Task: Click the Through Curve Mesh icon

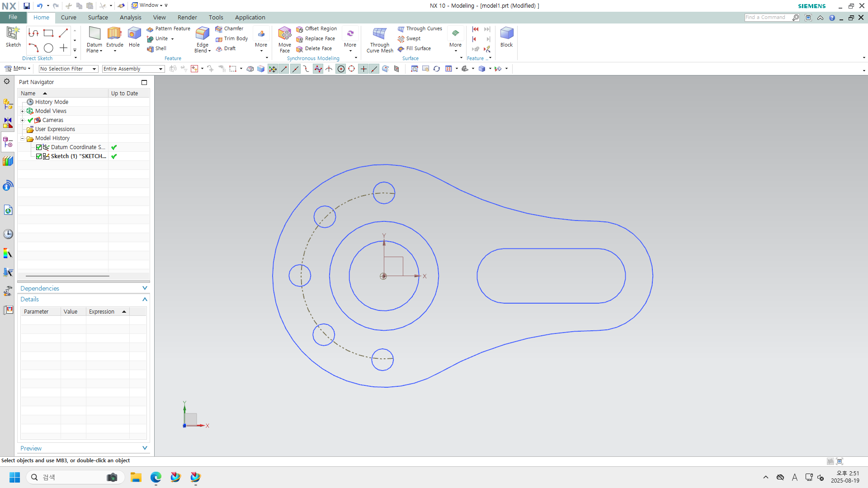Action: click(x=380, y=34)
